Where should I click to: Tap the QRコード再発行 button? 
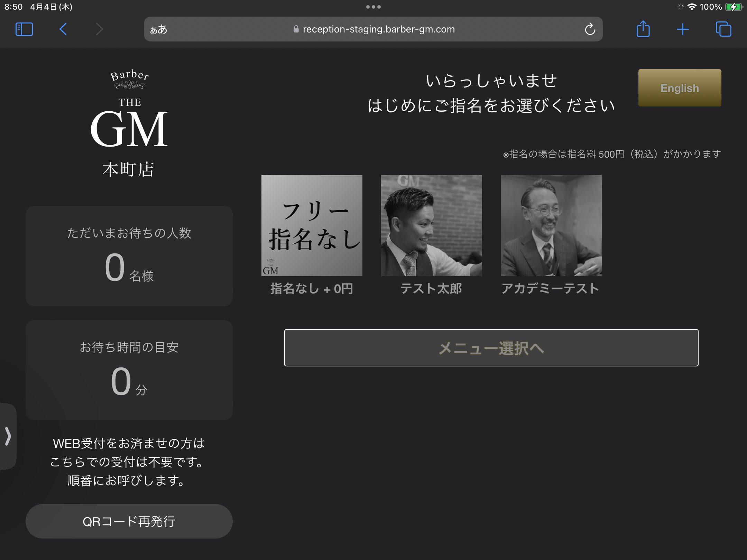coord(129,521)
